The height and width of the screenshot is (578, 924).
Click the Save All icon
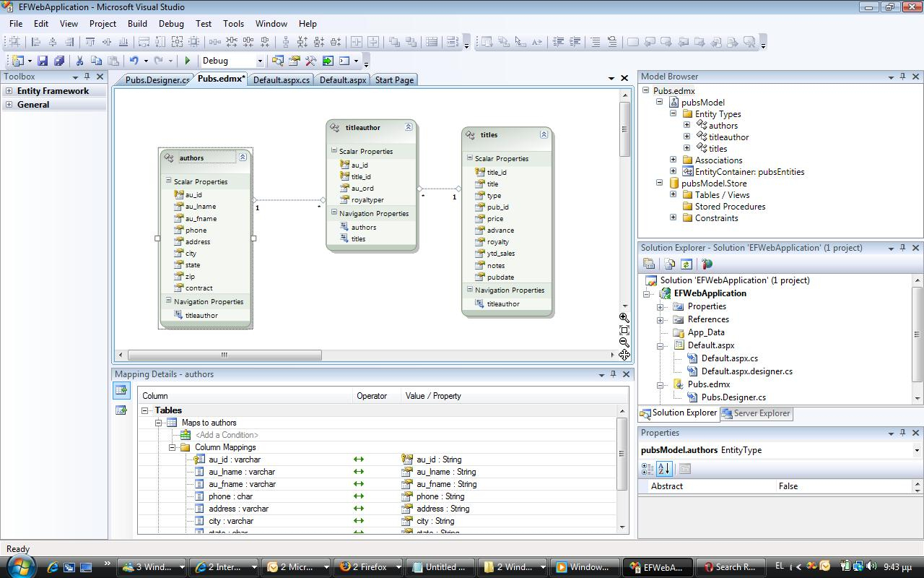tap(59, 61)
